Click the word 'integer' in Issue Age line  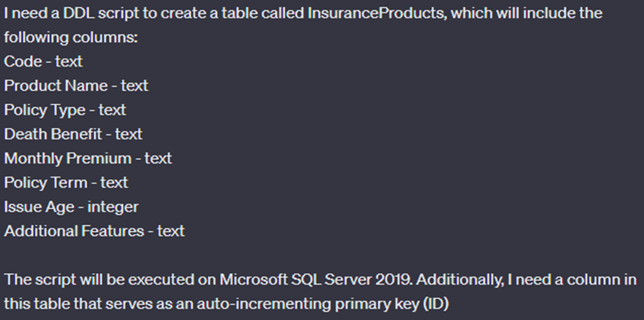click(x=113, y=207)
